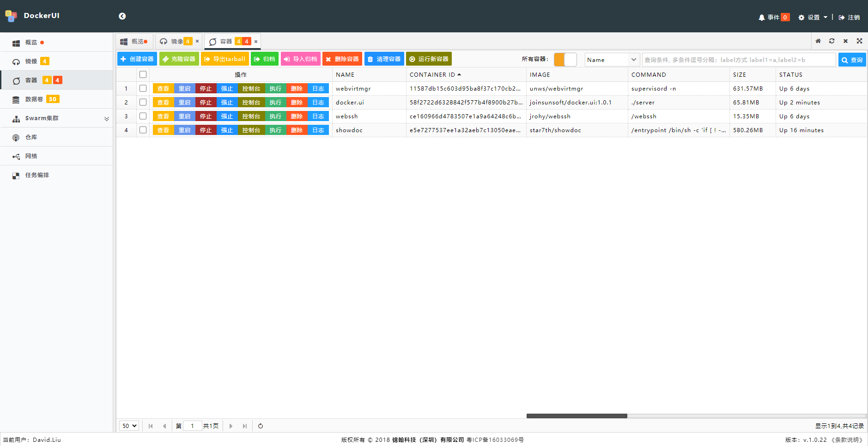Image resolution: width=868 pixels, height=446 pixels.
Task: Sort by the CONTAINER ID column header
Action: 466,74
